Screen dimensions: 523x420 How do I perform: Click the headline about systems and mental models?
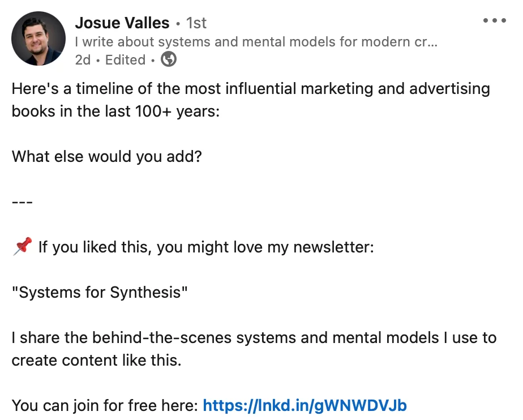pyautogui.click(x=256, y=42)
